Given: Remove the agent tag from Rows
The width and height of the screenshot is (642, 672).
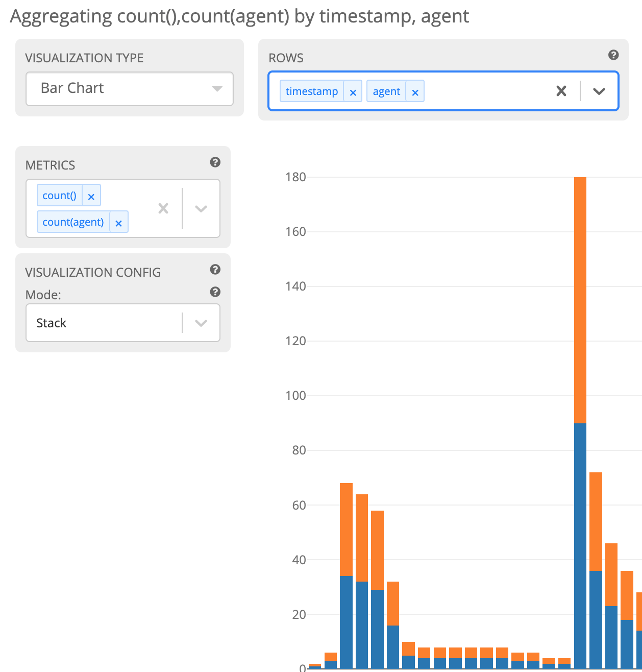Looking at the screenshot, I should pos(415,92).
